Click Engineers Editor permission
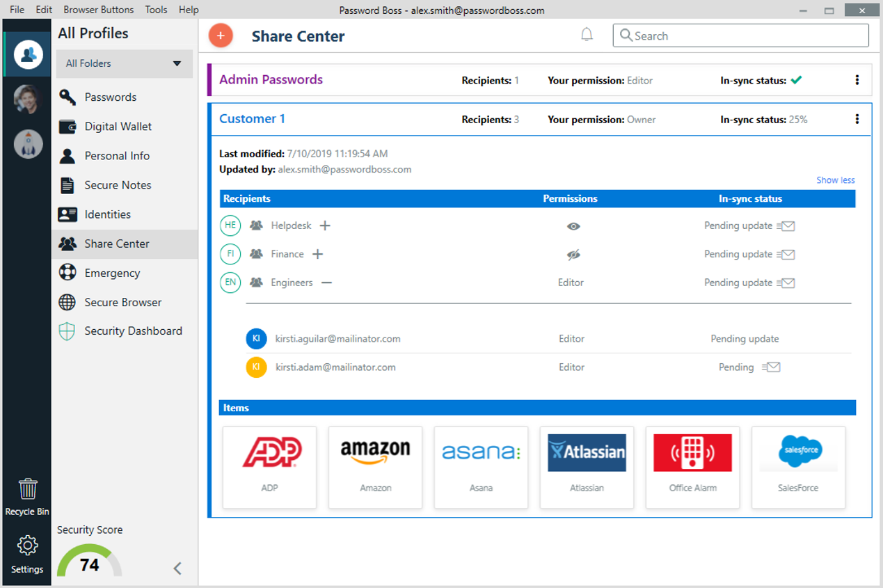 (x=571, y=283)
